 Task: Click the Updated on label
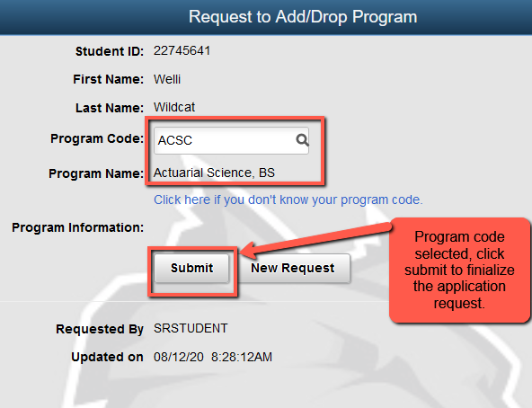click(107, 357)
